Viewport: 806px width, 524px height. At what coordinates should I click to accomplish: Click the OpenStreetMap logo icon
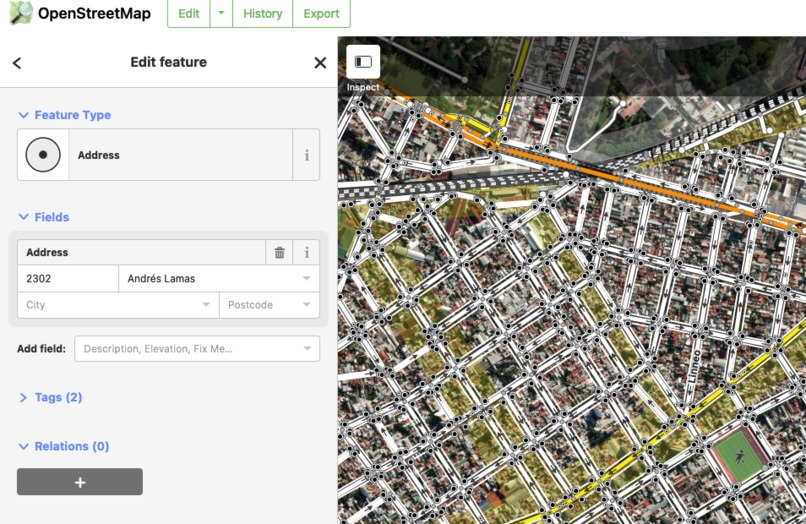(21, 13)
